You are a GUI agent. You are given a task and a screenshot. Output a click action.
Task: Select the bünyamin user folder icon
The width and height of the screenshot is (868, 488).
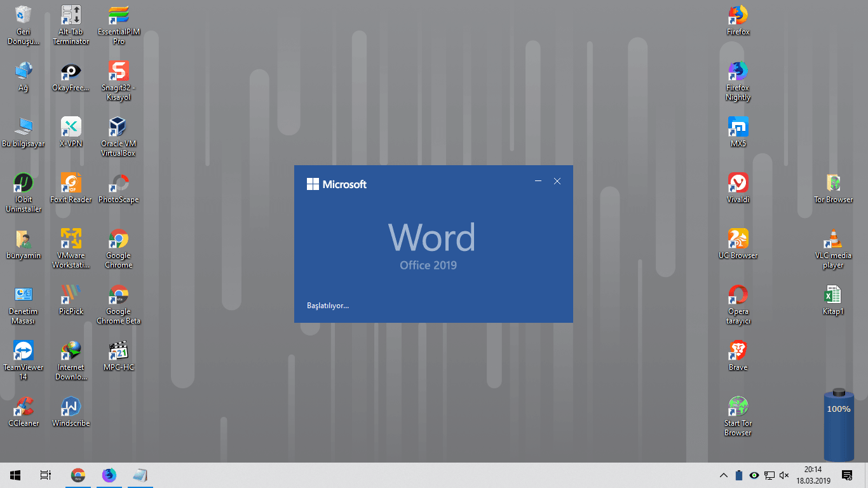[23, 245]
